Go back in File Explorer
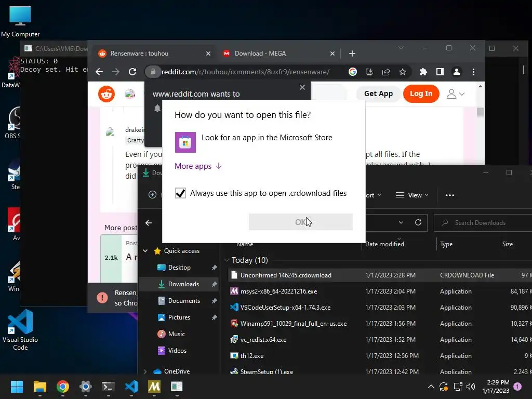 click(x=149, y=223)
